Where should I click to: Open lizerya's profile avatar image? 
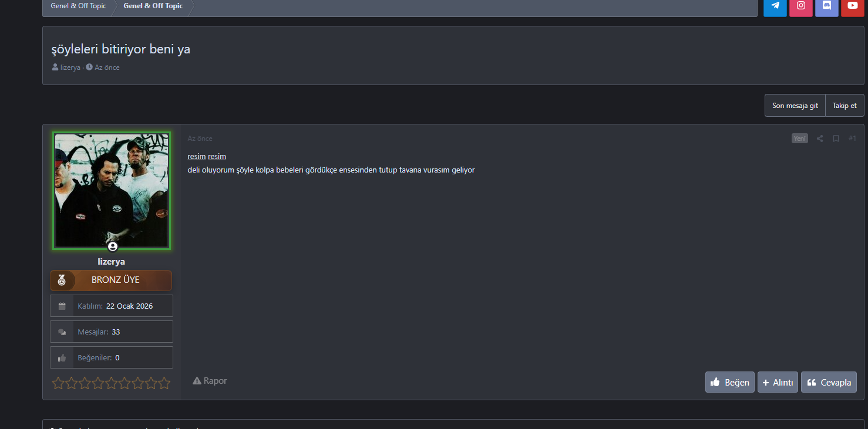click(112, 191)
